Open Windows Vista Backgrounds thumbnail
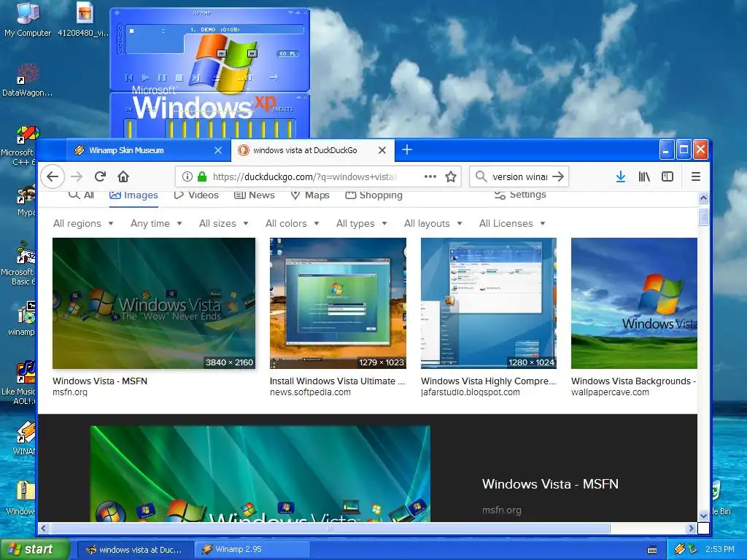This screenshot has height=560, width=747. point(634,303)
